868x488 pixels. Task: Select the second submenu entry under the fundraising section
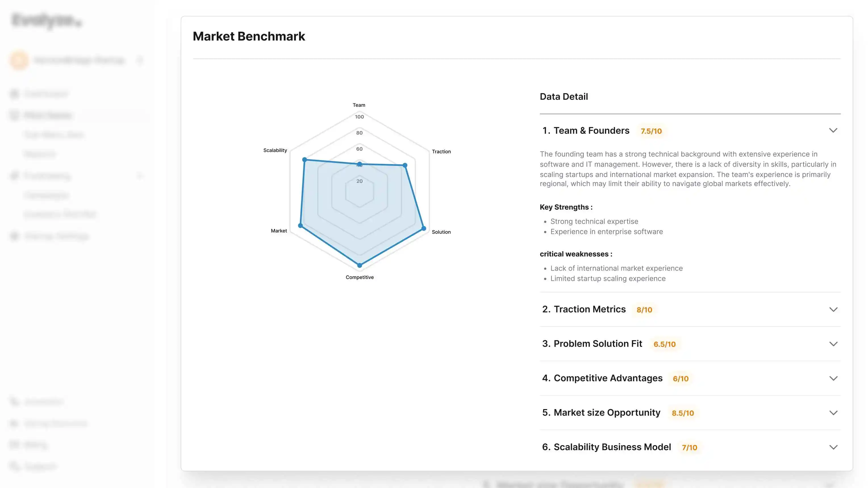(x=59, y=214)
